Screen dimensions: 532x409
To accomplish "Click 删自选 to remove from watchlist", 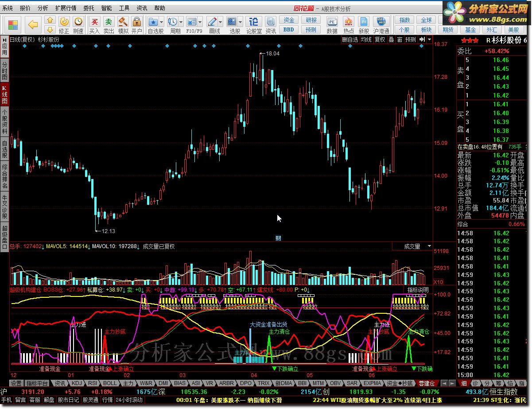I will 350,39.
